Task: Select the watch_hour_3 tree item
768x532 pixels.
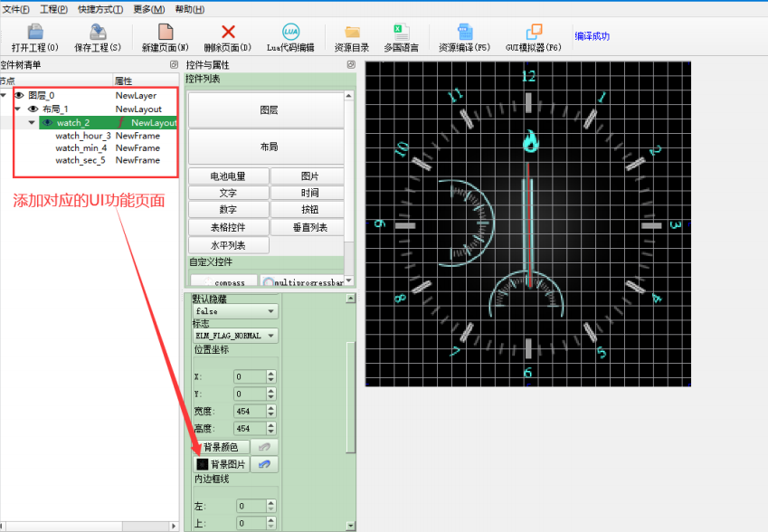Action: coord(83,136)
